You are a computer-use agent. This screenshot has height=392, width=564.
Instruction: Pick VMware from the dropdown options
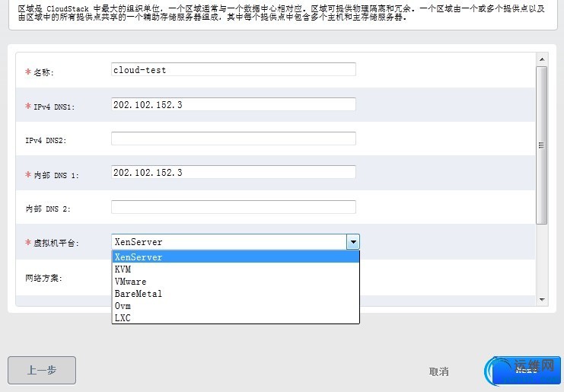coord(236,282)
